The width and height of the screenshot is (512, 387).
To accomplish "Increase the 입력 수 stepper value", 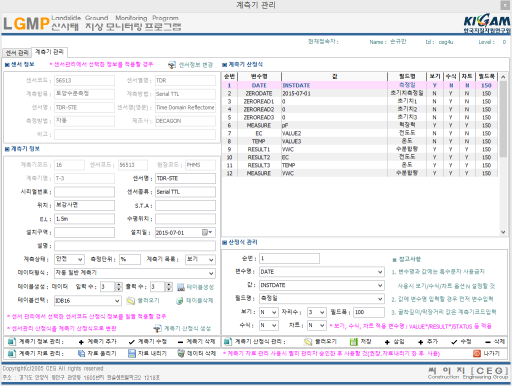I will coord(119,285).
